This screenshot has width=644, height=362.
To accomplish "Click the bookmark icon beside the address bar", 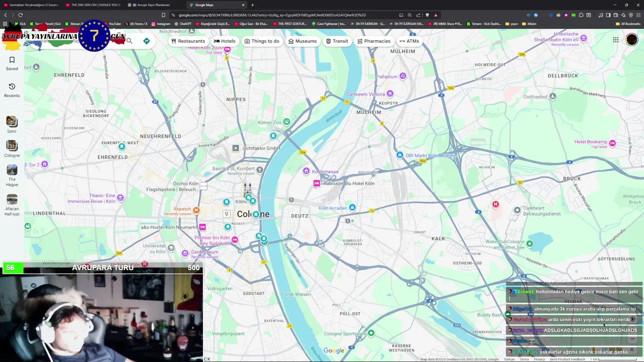I will tap(164, 15).
